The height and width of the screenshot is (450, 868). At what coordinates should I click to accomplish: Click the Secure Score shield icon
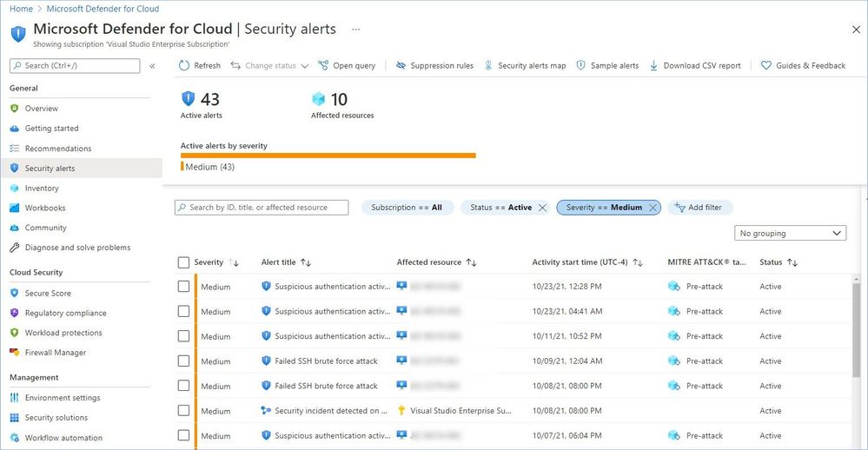point(15,293)
